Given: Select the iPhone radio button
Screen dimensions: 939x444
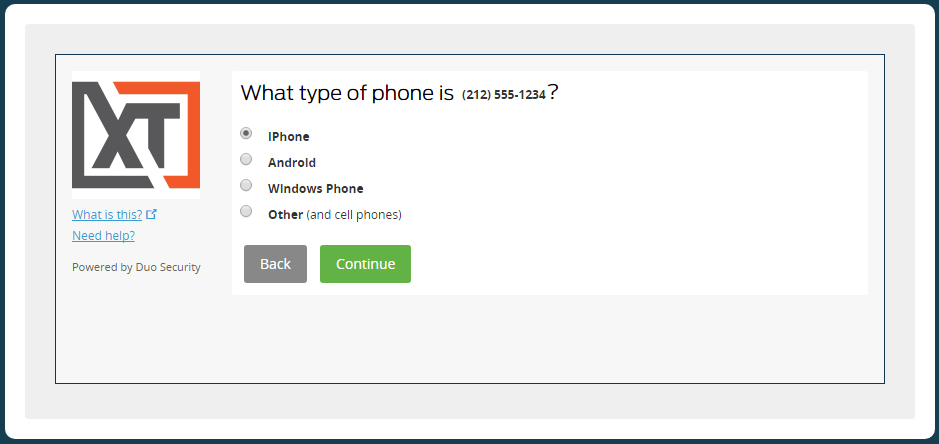Looking at the screenshot, I should [x=246, y=133].
